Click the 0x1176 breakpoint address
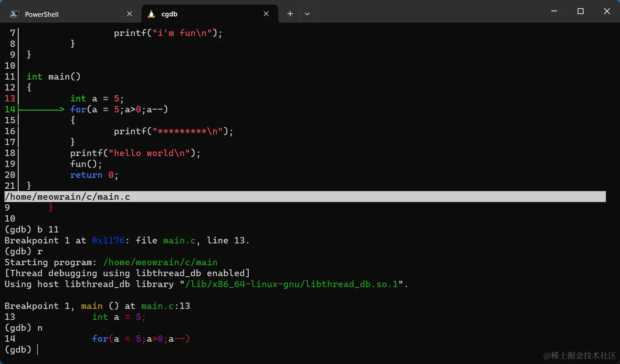The image size is (620, 364). [108, 240]
